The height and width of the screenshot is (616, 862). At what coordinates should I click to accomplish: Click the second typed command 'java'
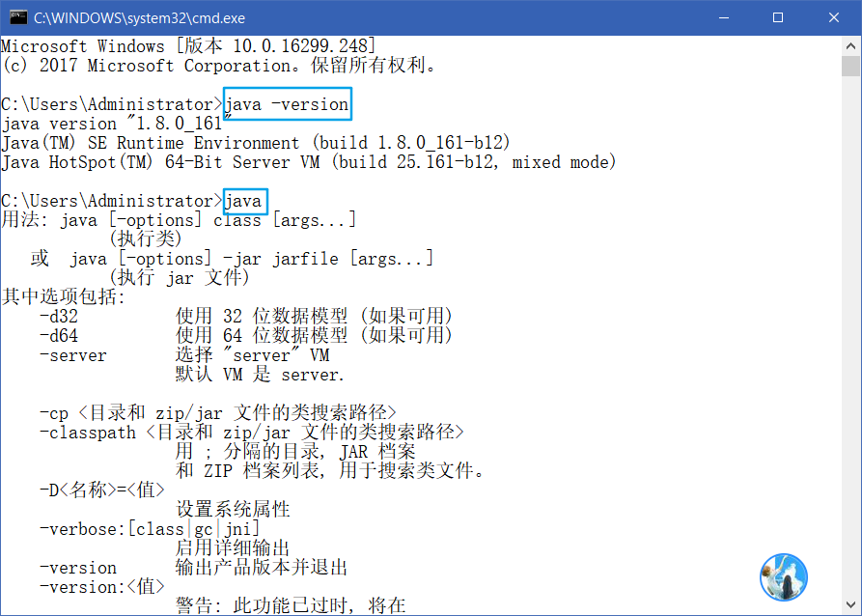point(244,201)
